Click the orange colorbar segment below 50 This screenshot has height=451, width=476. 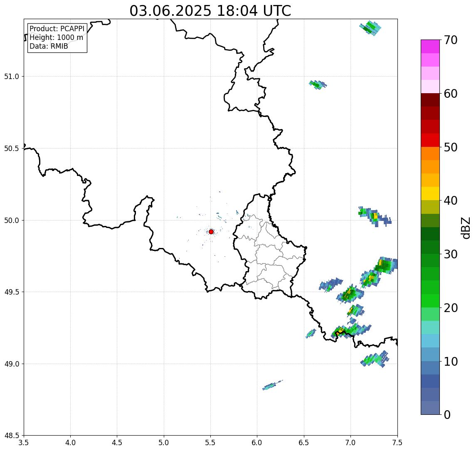(x=430, y=154)
